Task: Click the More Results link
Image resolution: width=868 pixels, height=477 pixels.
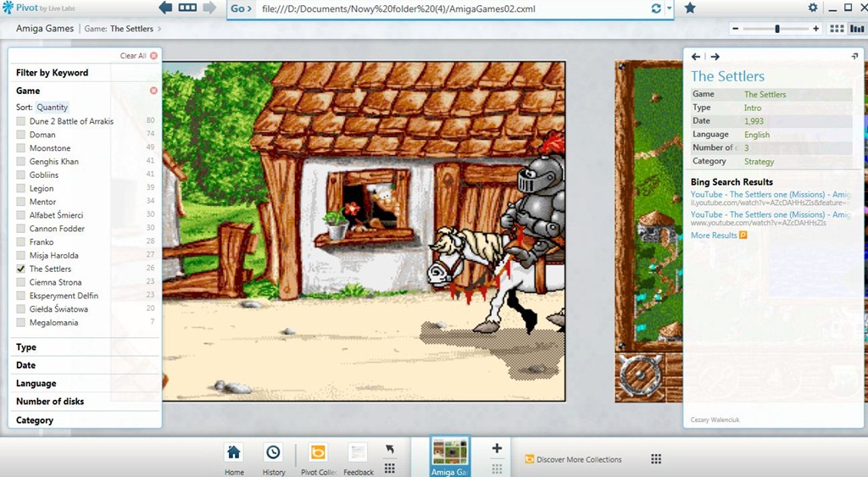Action: tap(714, 236)
